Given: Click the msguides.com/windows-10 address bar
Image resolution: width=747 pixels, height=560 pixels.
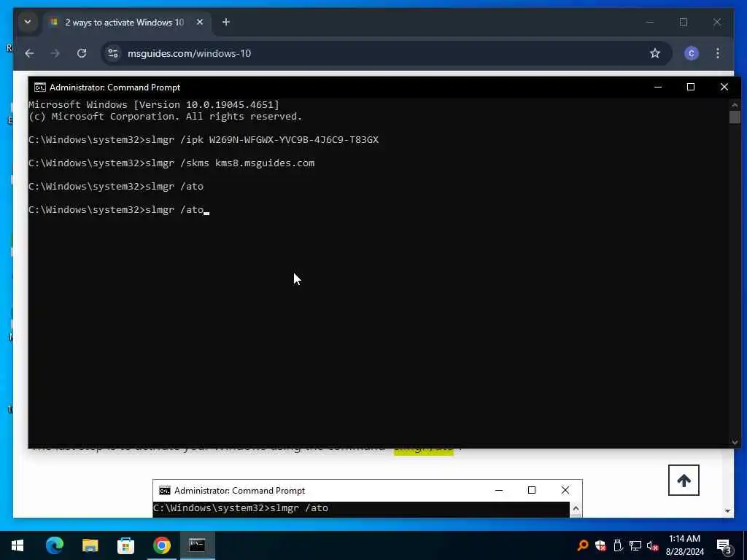Looking at the screenshot, I should pyautogui.click(x=386, y=53).
